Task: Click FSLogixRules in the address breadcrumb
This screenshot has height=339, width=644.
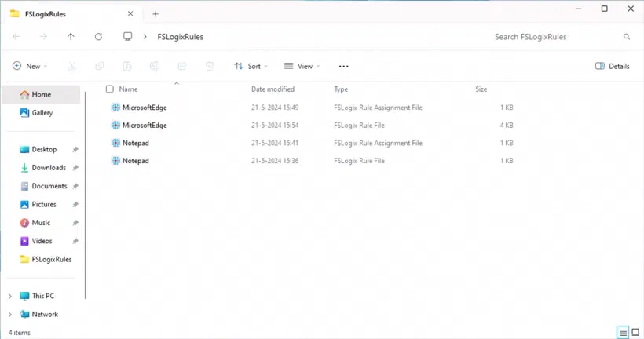Action: point(181,37)
